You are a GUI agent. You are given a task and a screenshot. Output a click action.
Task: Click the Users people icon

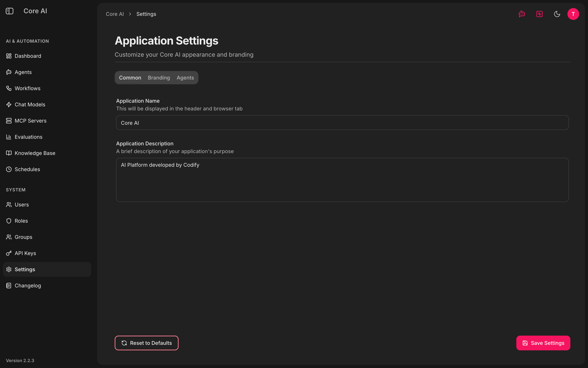[9, 205]
